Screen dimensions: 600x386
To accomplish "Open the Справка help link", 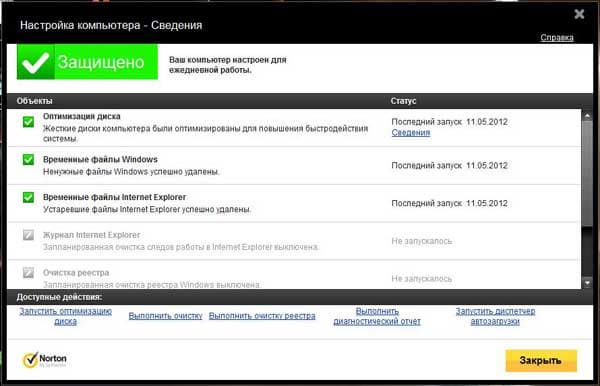I will pyautogui.click(x=557, y=37).
